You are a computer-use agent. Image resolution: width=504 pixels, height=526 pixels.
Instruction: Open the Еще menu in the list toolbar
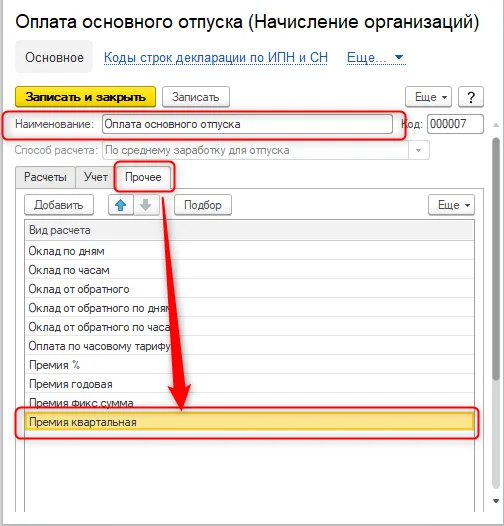[x=451, y=205]
